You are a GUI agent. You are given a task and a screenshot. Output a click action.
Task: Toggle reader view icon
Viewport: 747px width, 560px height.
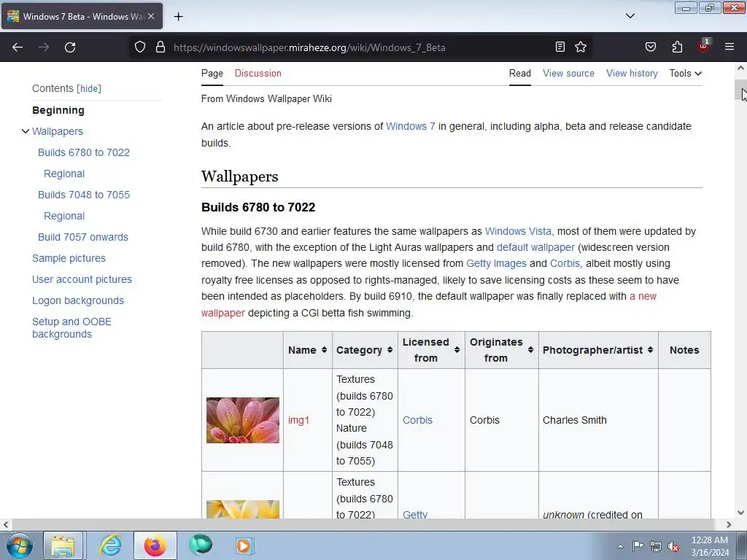560,47
